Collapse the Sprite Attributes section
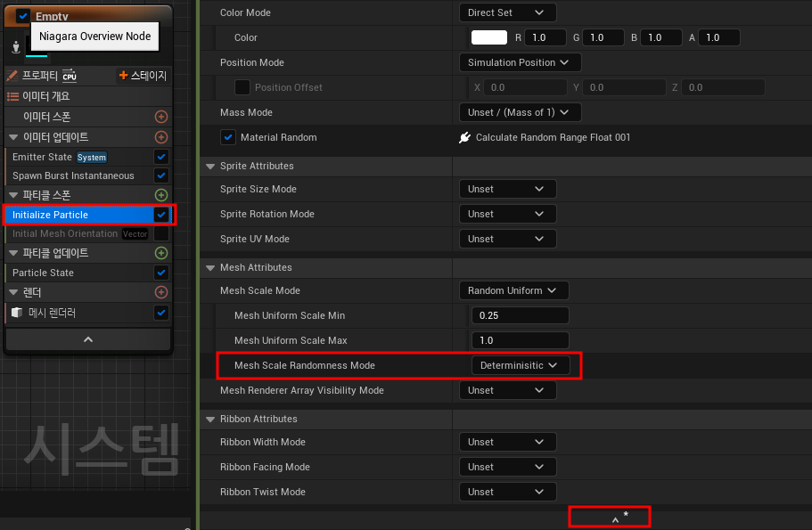This screenshot has width=812, height=530. [x=210, y=167]
